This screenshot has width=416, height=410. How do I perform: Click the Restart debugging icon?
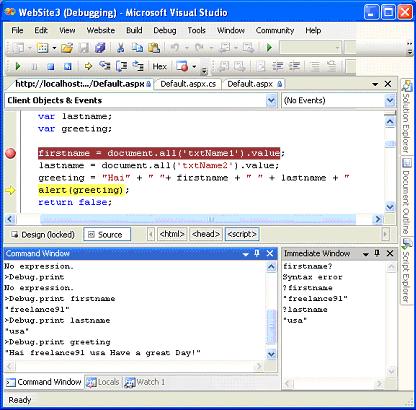68,67
